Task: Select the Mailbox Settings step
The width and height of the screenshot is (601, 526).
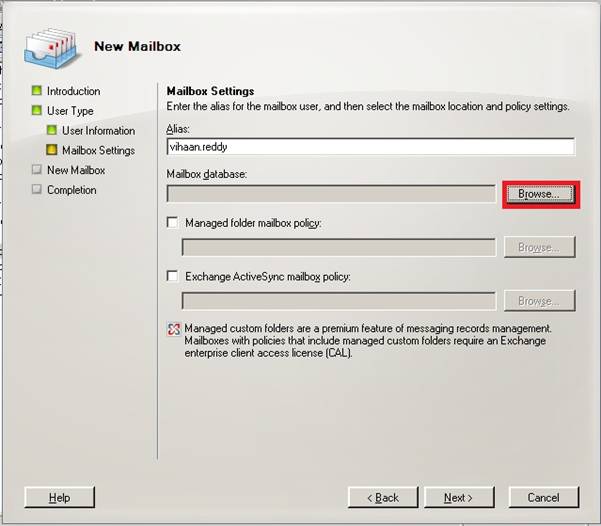Action: point(99,150)
